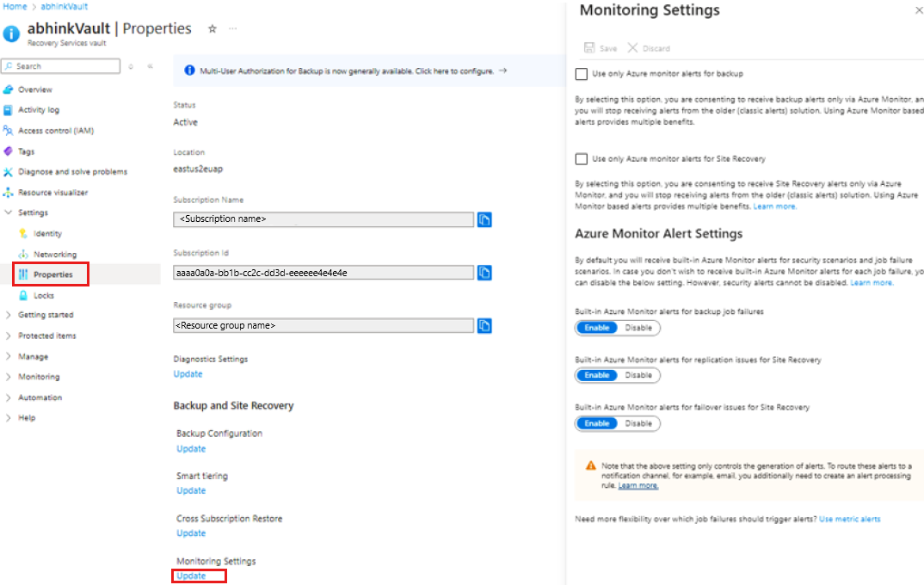Expand the Getting started section
Screen dimensions: 924x585
coord(9,315)
